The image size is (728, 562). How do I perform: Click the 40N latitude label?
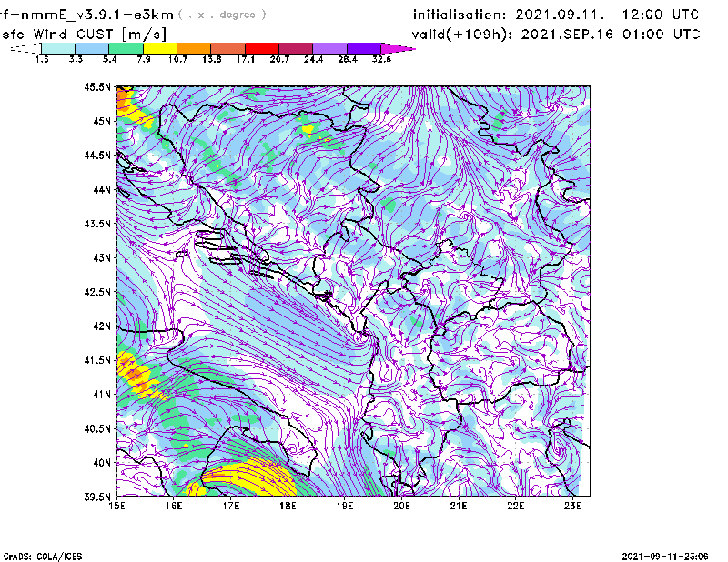point(102,463)
